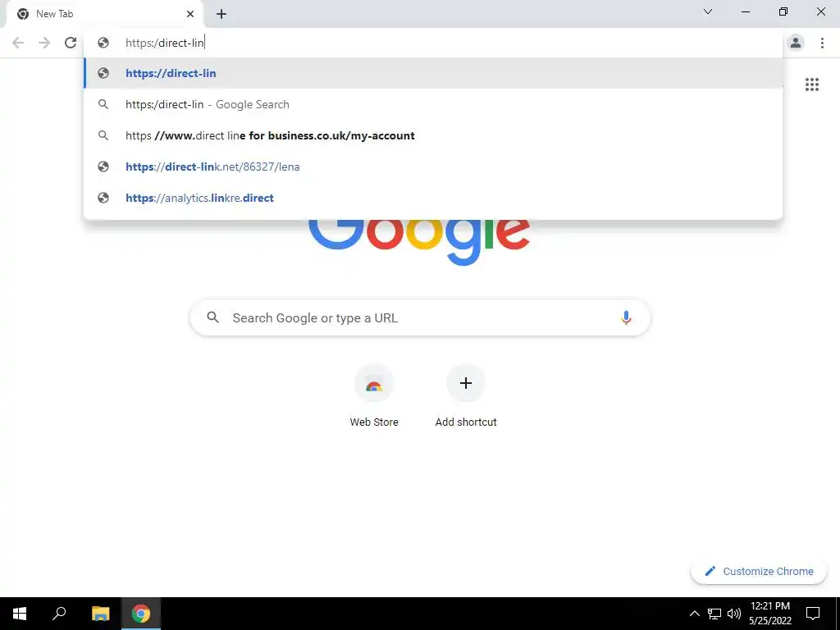
Task: Show hidden system tray icons
Action: (694, 614)
